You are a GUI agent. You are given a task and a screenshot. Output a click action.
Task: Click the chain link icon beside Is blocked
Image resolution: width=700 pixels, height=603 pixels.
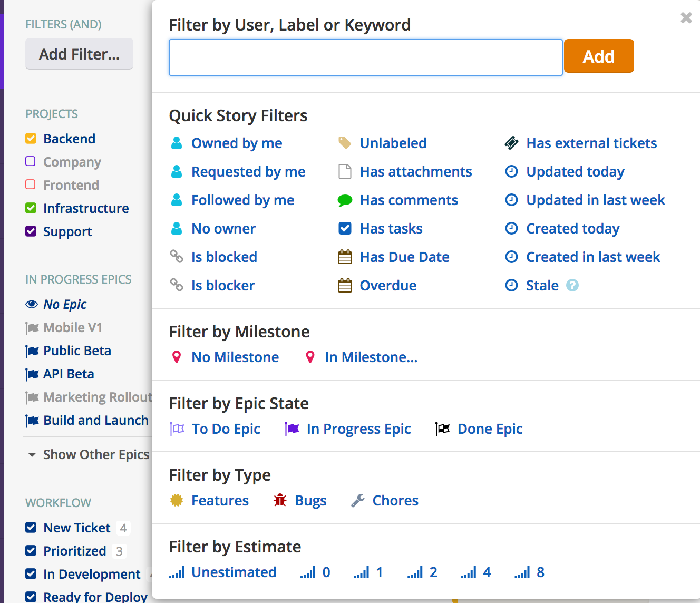(x=177, y=256)
